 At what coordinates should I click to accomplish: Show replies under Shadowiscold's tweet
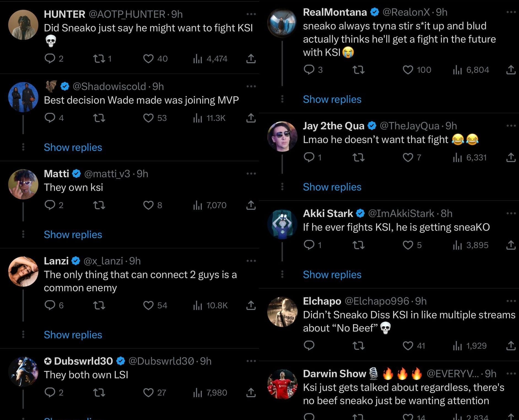pyautogui.click(x=73, y=147)
